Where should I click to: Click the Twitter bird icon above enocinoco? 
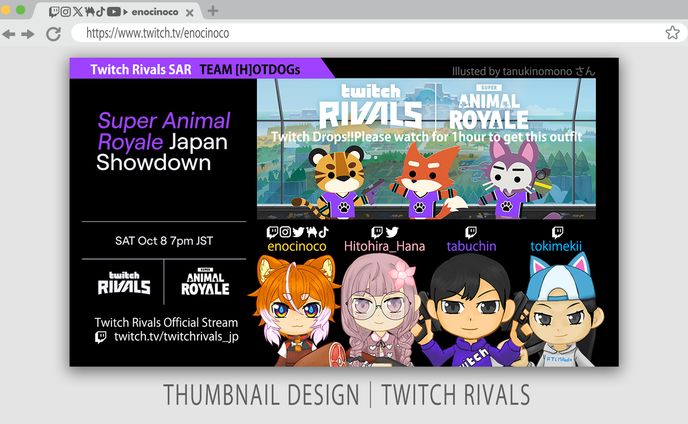click(x=298, y=232)
